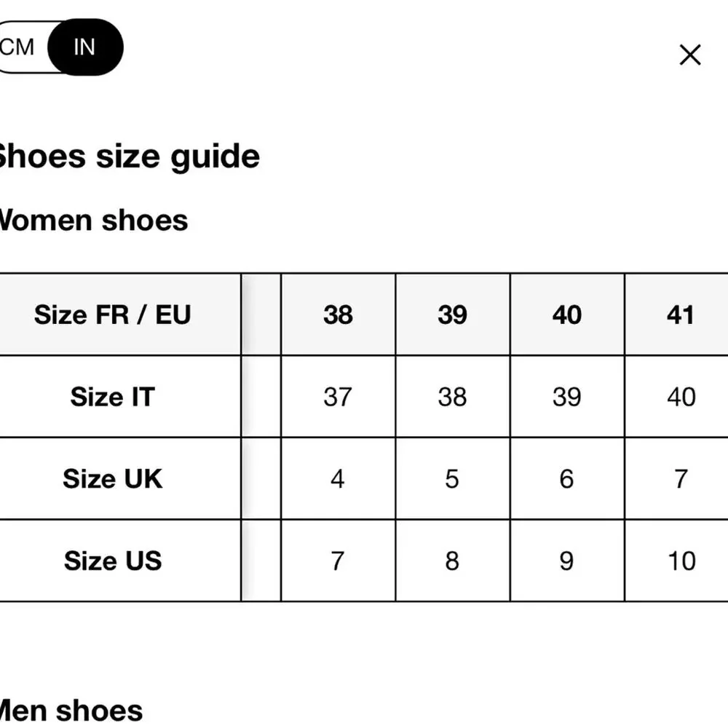Click the Men shoes subheading
The image size is (728, 728).
coord(71,711)
